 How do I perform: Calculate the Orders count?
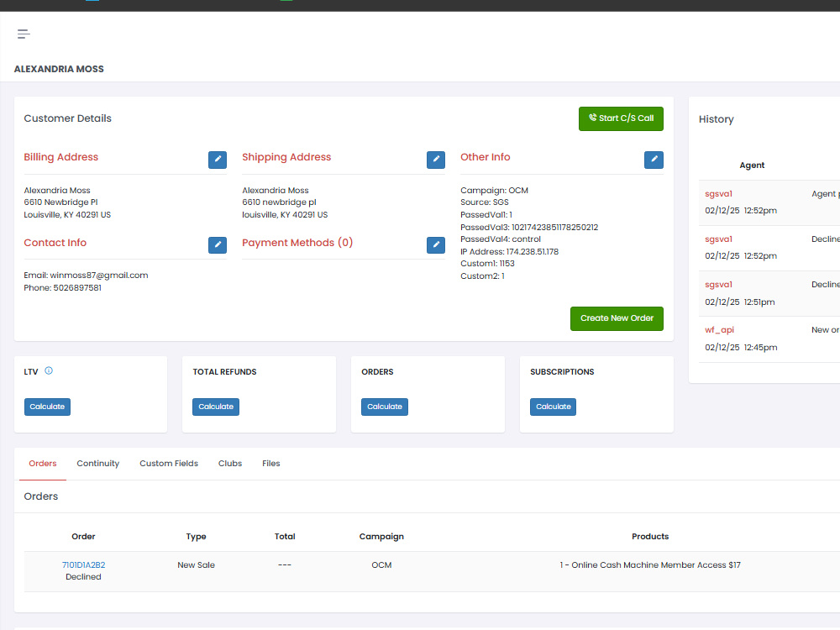click(x=385, y=407)
